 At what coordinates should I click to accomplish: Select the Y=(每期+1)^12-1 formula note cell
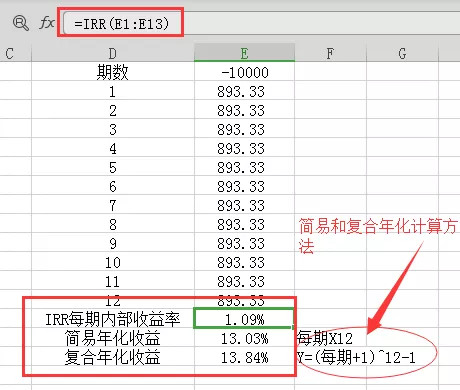[x=356, y=357]
